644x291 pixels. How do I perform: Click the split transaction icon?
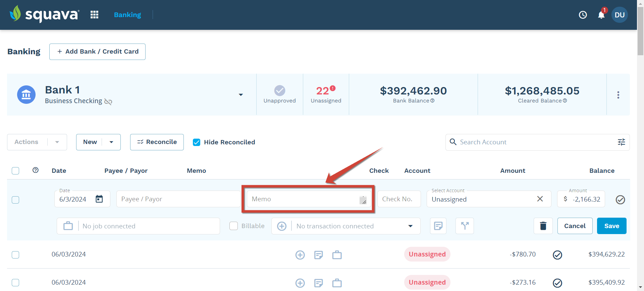pyautogui.click(x=465, y=226)
